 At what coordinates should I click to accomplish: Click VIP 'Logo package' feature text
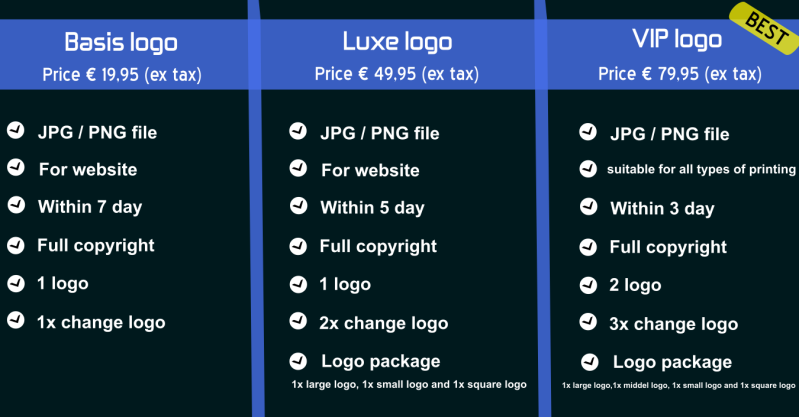[x=672, y=362]
